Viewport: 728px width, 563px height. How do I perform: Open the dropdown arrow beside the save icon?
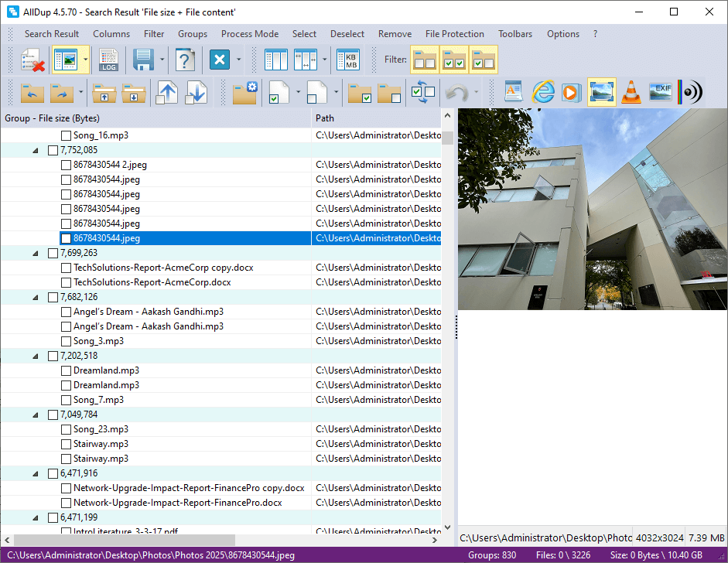(162, 60)
